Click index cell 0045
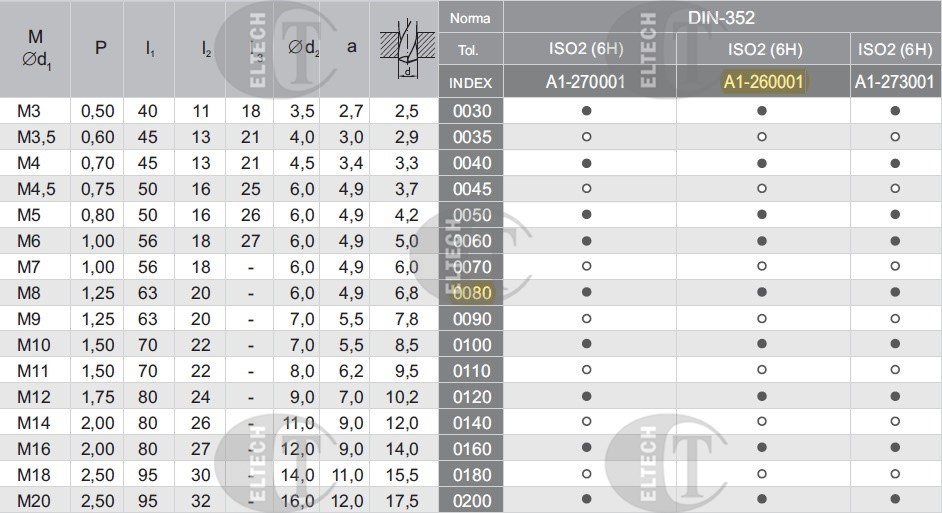Viewport: 942px width, 513px height. point(472,189)
